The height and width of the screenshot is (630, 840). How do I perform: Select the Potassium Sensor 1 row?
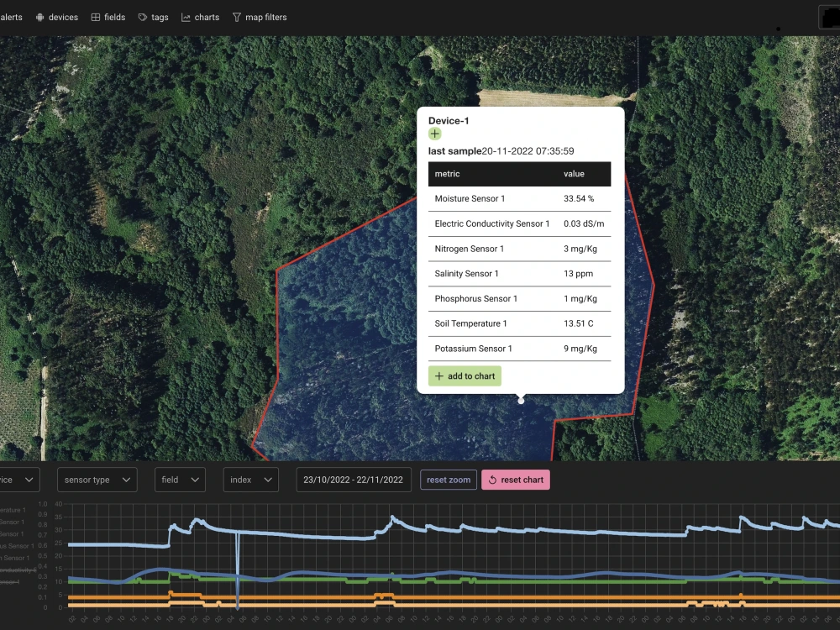click(x=519, y=349)
